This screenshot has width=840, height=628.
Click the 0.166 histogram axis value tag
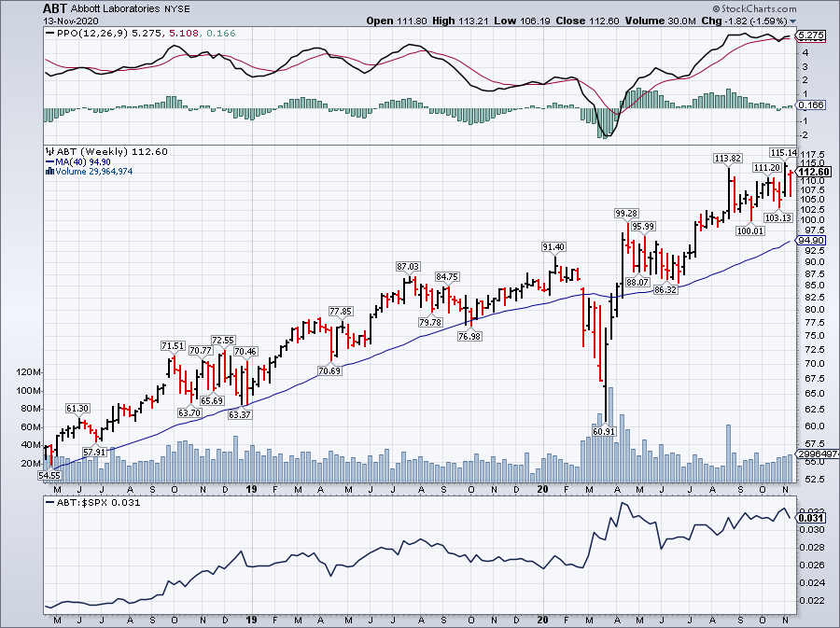point(810,105)
